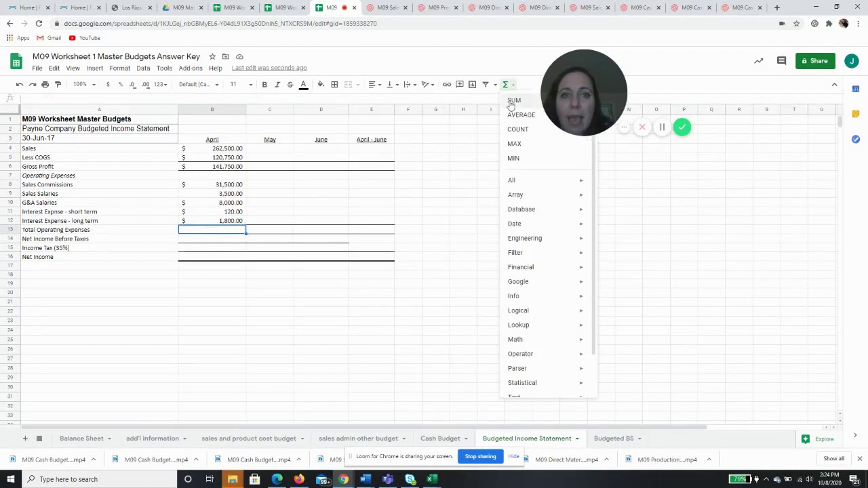Select the April sales cell 262,500.00

[x=212, y=148]
